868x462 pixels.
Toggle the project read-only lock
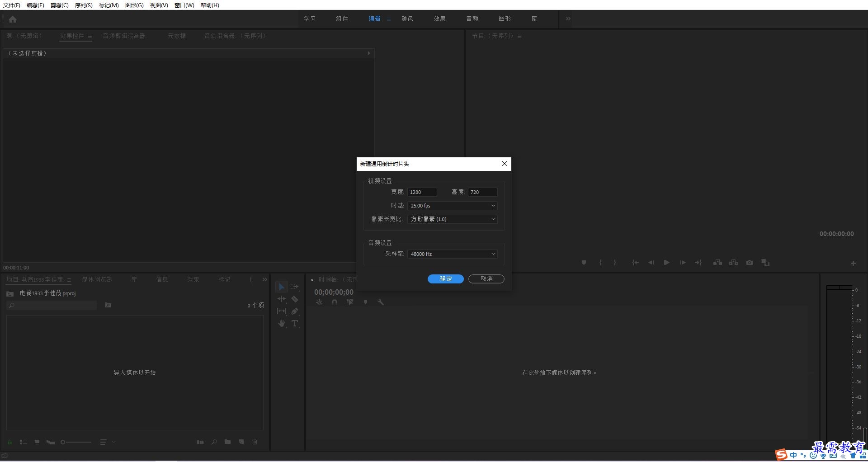click(9, 442)
